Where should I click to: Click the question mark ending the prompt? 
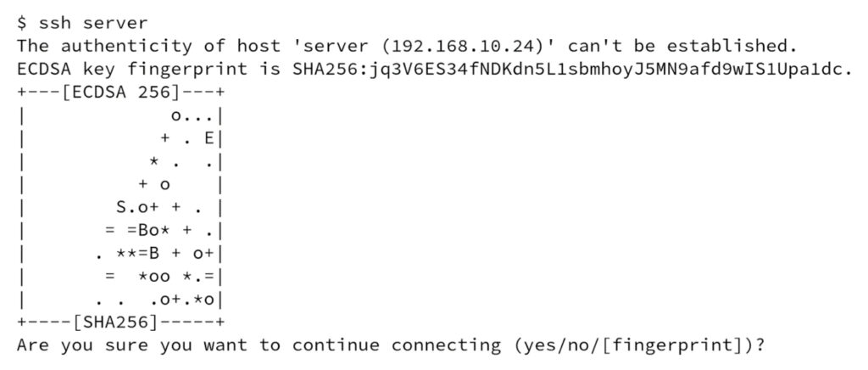click(760, 345)
